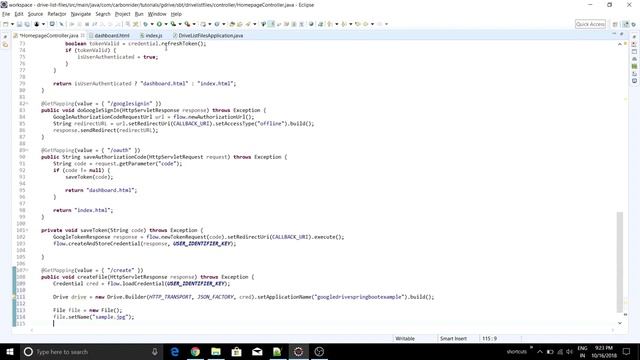Click the warning marker beside line 111
Image resolution: width=640 pixels, height=360 pixels.
(14, 297)
